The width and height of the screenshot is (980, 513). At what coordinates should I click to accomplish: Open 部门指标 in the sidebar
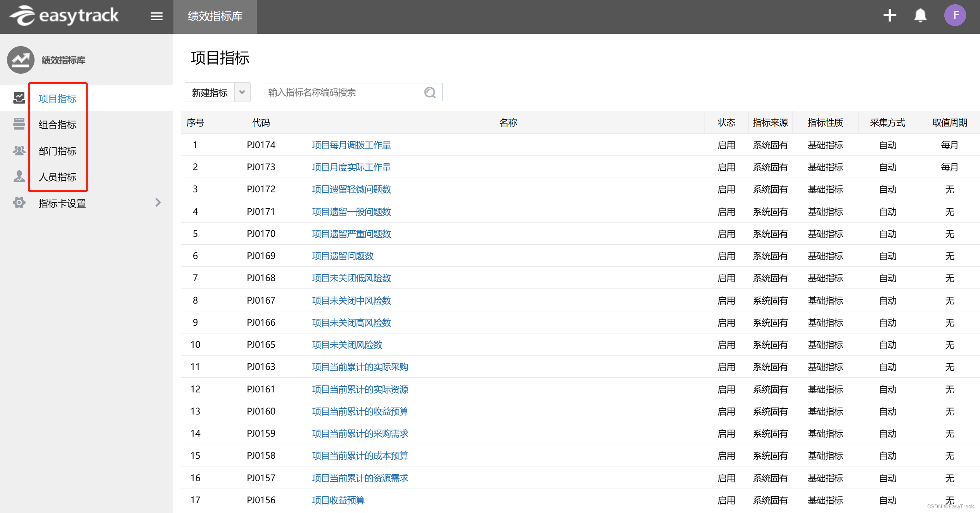[x=57, y=151]
